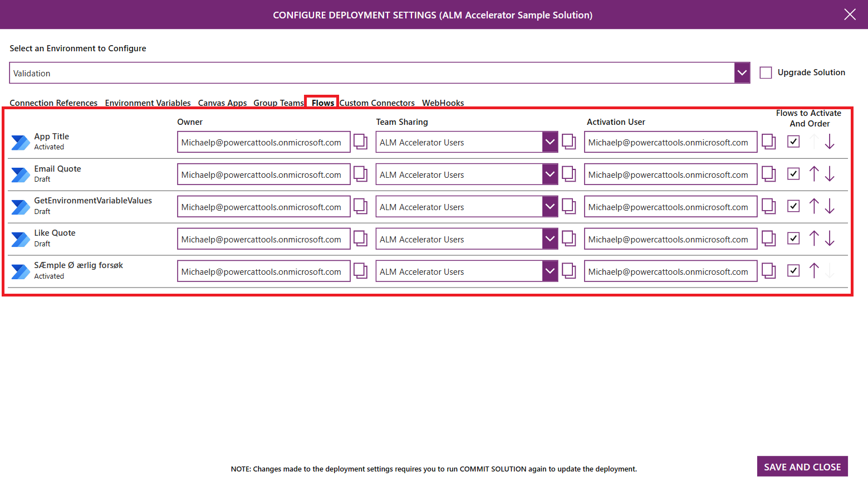
Task: Copy Owner value for Like Quote flow
Action: [x=361, y=239]
